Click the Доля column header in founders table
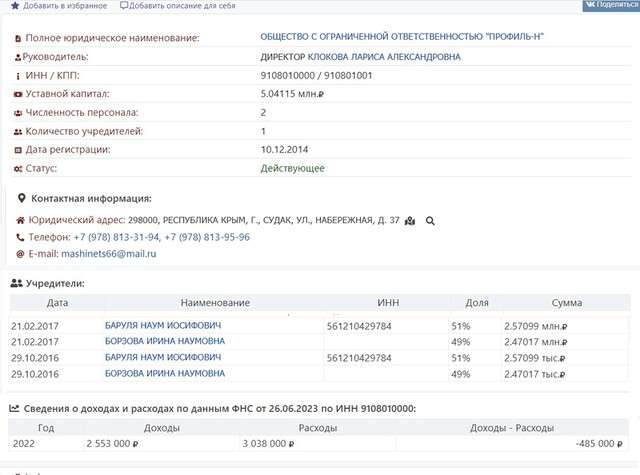This screenshot has height=475, width=640. (477, 302)
